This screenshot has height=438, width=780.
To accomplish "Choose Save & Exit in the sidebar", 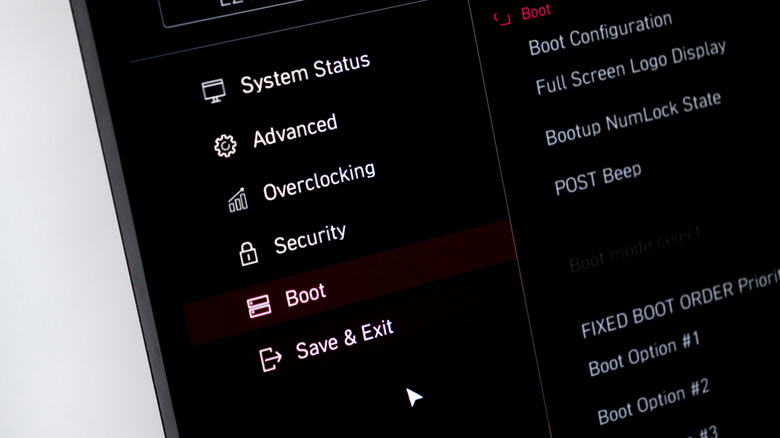I will pyautogui.click(x=345, y=339).
